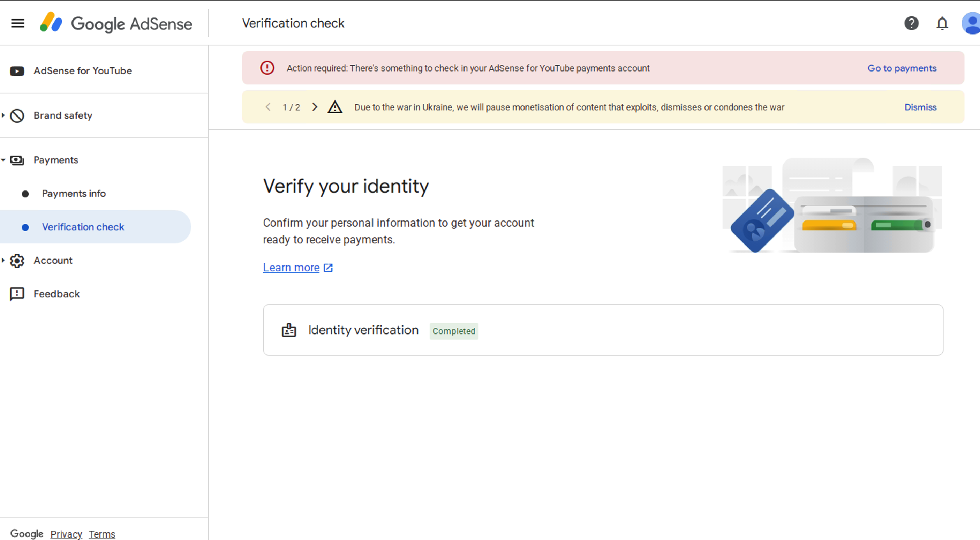Dismiss the Ukraine war notice
This screenshot has width=980, height=540.
[920, 107]
